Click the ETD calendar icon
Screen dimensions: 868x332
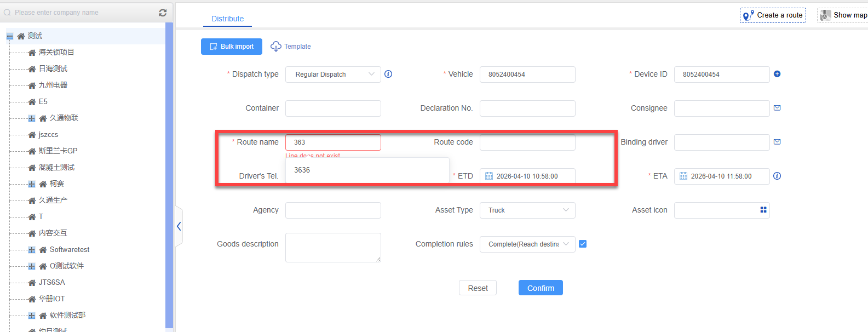(x=489, y=176)
